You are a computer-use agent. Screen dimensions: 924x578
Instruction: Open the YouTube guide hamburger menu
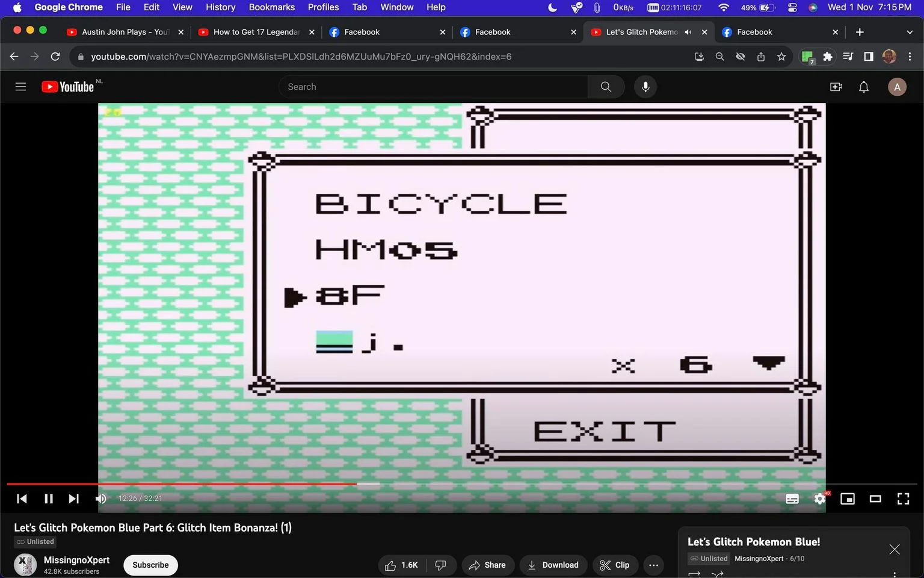[20, 87]
